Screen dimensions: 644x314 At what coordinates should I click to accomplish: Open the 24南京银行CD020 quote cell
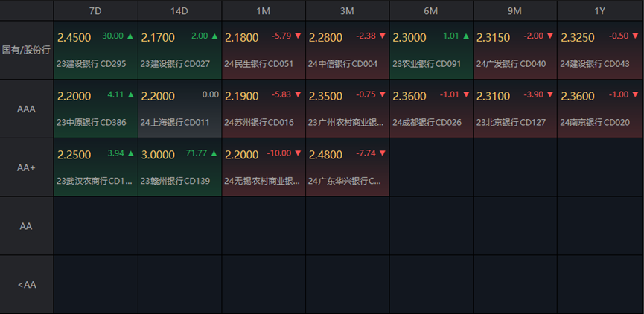pos(600,109)
